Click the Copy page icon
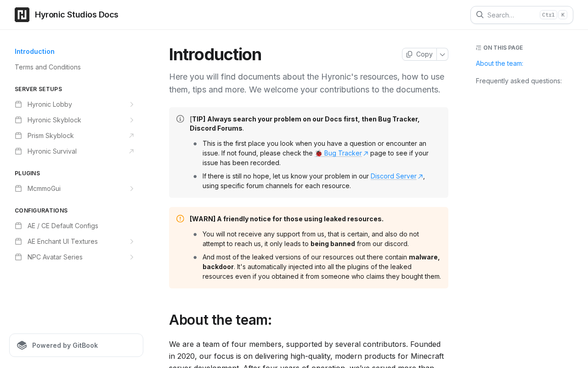The image size is (588, 368). click(x=409, y=54)
